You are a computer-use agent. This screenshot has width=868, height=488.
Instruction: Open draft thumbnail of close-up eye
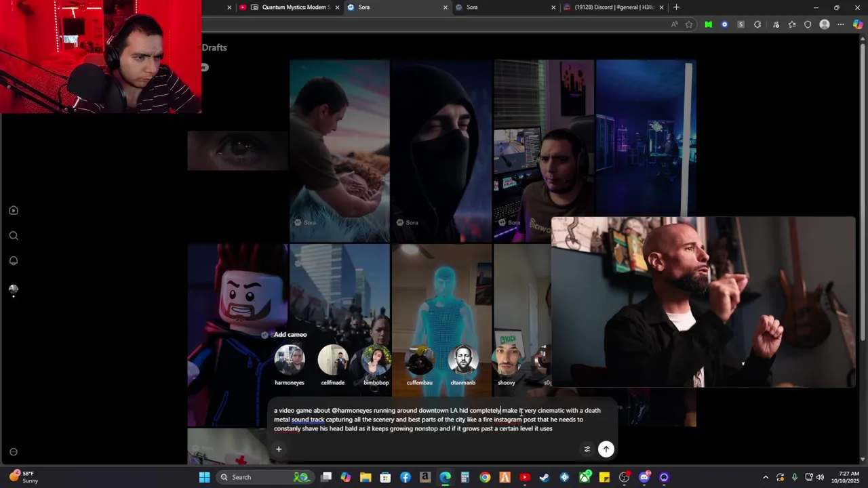coord(237,150)
